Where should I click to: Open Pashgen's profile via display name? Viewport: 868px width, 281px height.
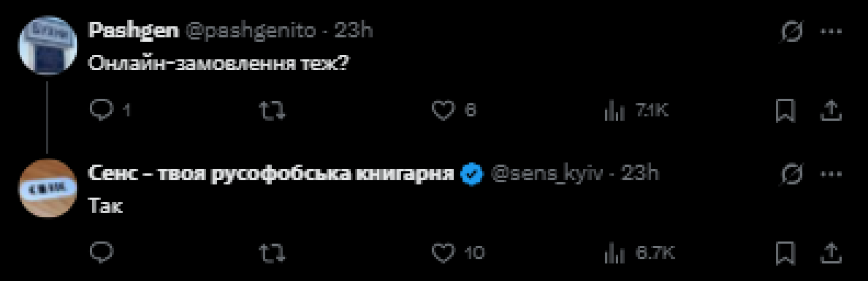click(133, 30)
